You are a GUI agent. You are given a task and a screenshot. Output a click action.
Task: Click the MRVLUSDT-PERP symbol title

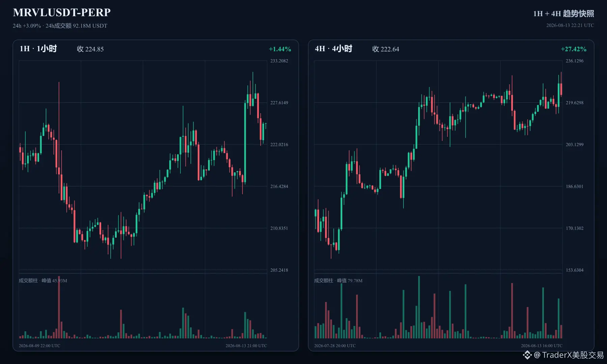pyautogui.click(x=62, y=12)
